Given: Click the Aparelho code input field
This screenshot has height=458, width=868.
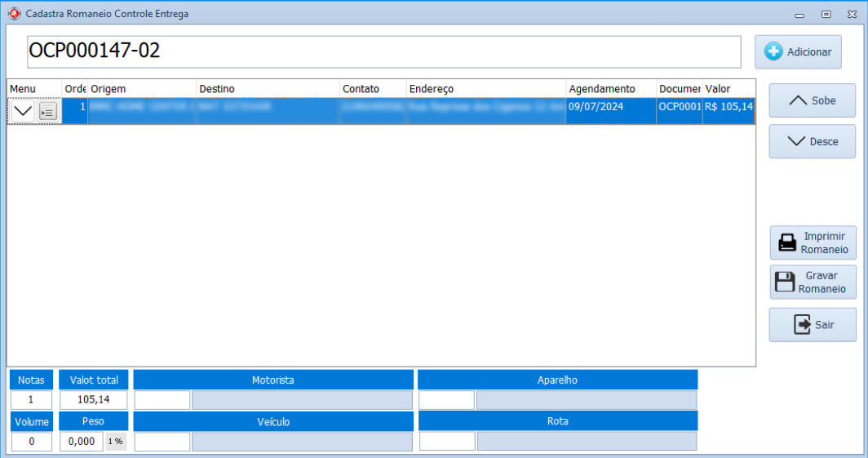Looking at the screenshot, I should coord(446,400).
